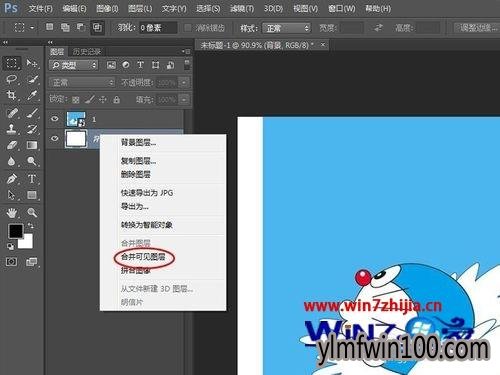
Task: Select the History Brush tool
Action: (32, 129)
